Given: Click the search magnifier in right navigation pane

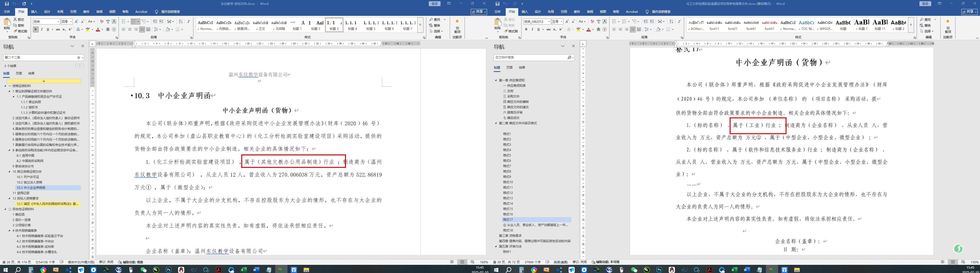Looking at the screenshot, I should [569, 57].
